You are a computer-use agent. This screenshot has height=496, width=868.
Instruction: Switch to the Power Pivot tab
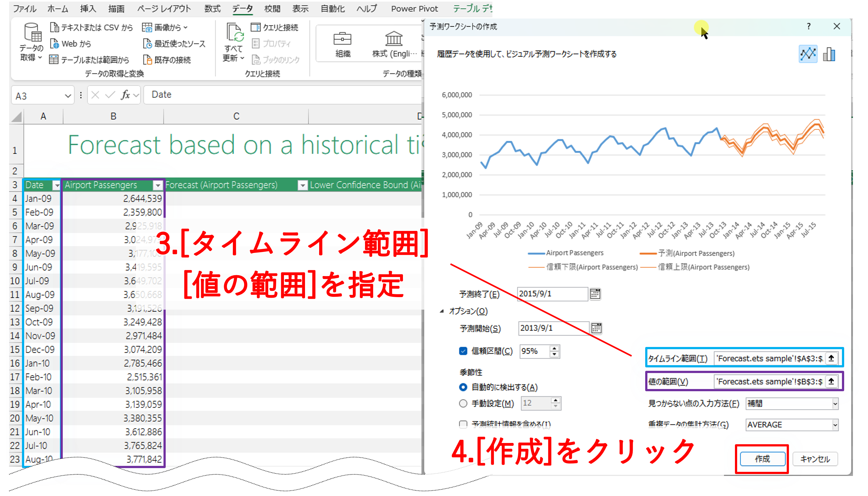point(414,8)
